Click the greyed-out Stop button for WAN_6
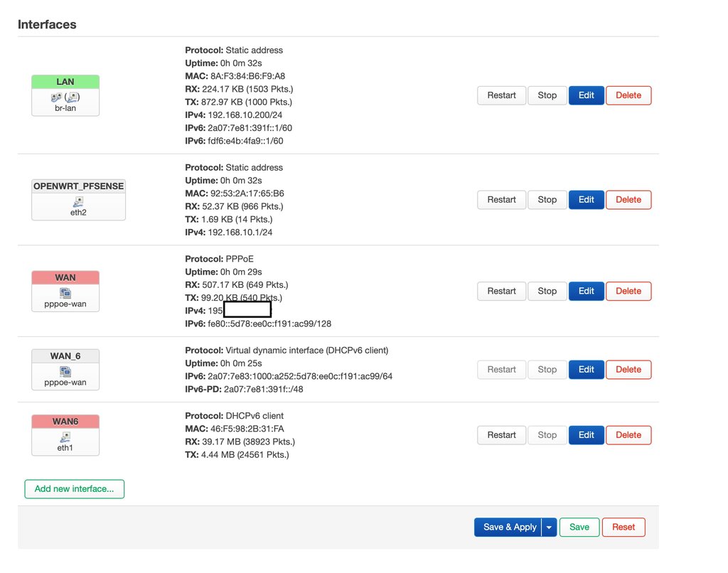Screen dimensions: 728x573 pos(547,370)
